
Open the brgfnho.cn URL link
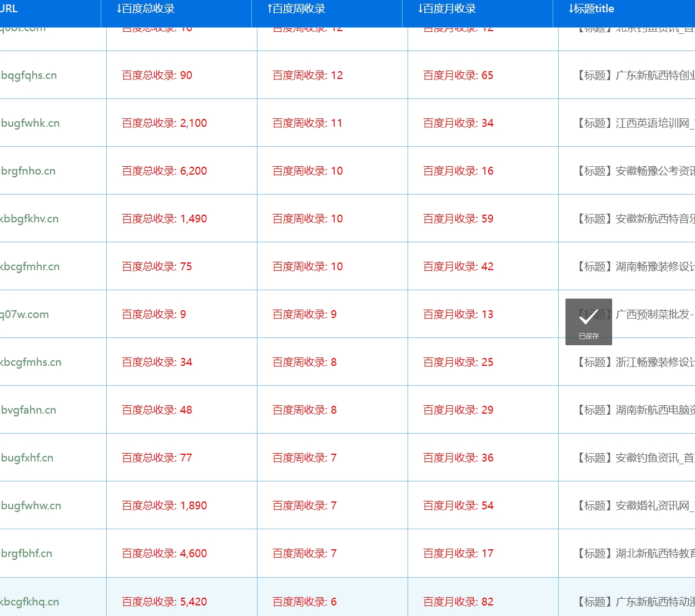(28, 171)
